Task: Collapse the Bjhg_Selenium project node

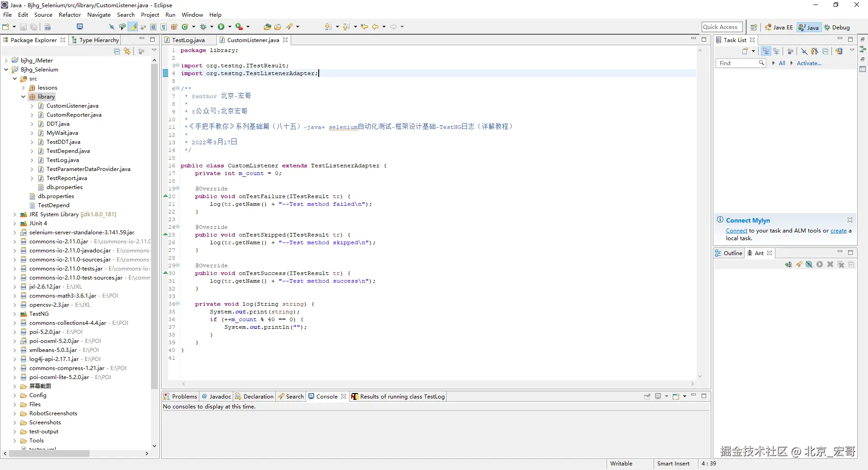Action: (x=6, y=70)
